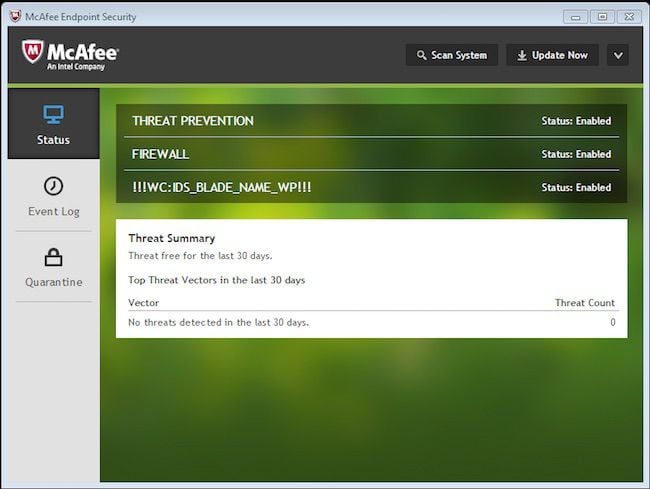Click Status: Enabled for Firewall
Image resolution: width=650 pixels, height=489 pixels.
[x=576, y=154]
